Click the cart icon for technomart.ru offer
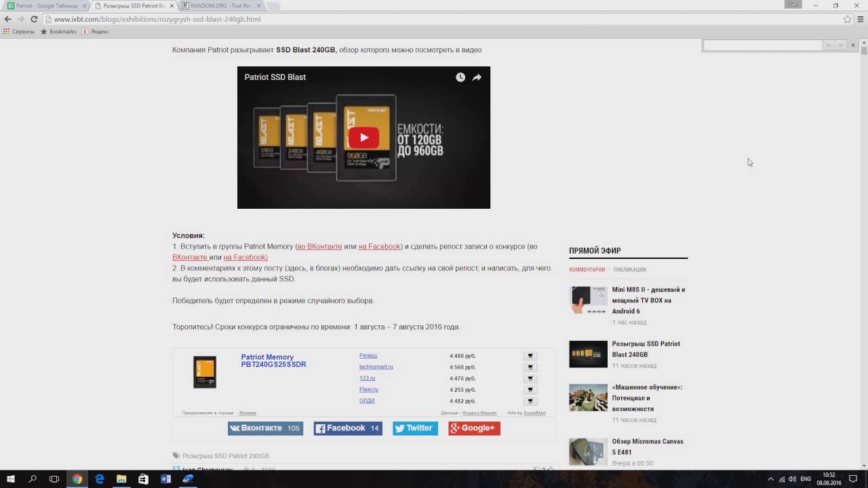Image resolution: width=868 pixels, height=488 pixels. [530, 367]
